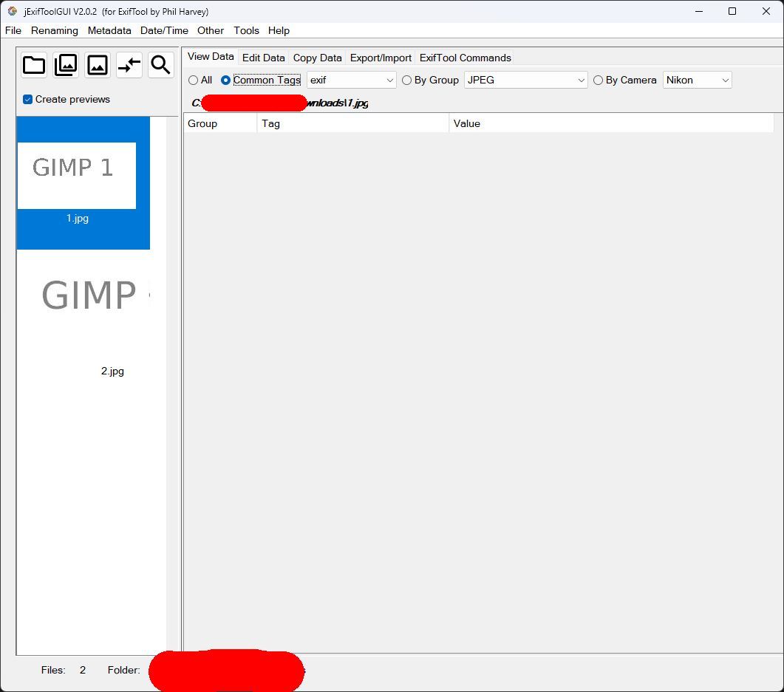Viewport: 784px width, 692px height.
Task: Click the load multiple images icon
Action: tap(66, 65)
